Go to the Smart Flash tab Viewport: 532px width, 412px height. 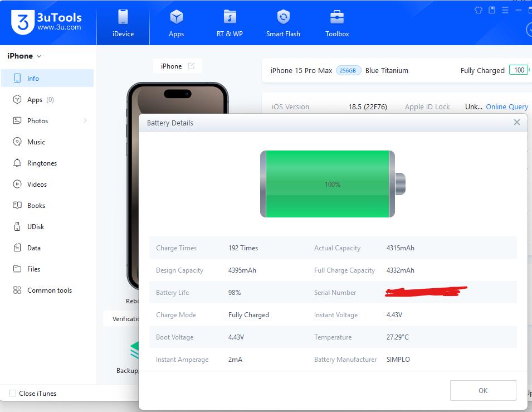(x=284, y=23)
